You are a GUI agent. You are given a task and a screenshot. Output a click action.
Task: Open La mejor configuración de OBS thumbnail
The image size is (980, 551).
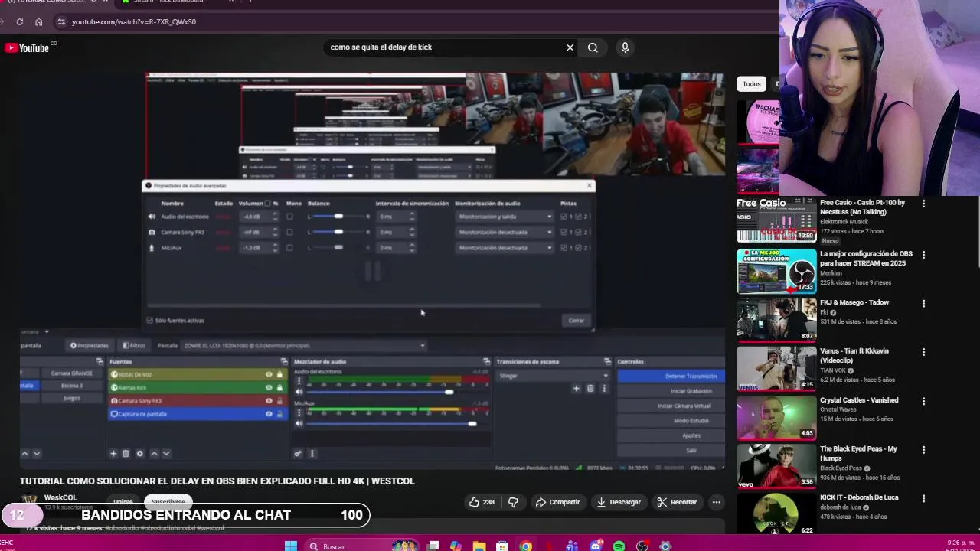[x=776, y=272]
